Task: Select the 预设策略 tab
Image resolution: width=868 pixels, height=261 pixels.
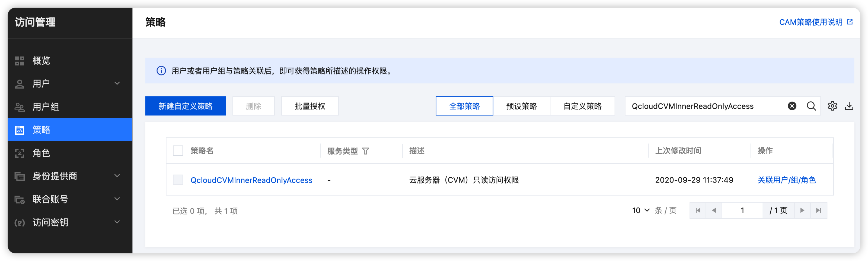Action: (522, 106)
